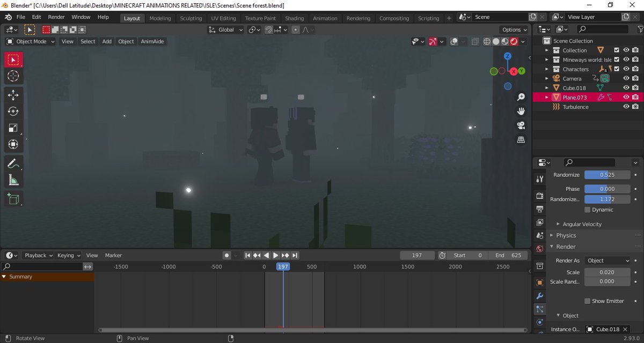Jump to the timeline start

coord(248,256)
